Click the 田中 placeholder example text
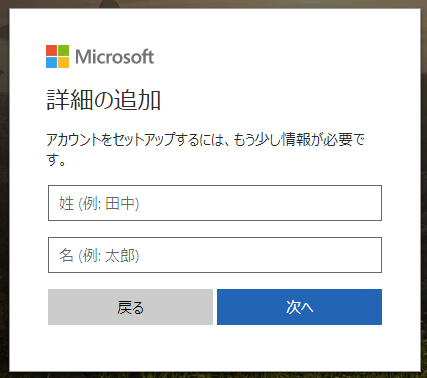Viewport: 427px width, 378px height. coord(120,203)
